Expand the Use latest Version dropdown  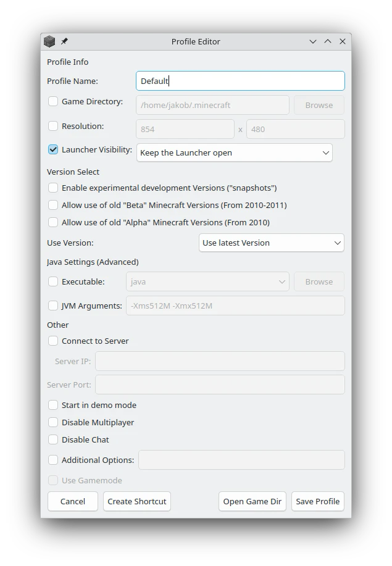(x=272, y=243)
